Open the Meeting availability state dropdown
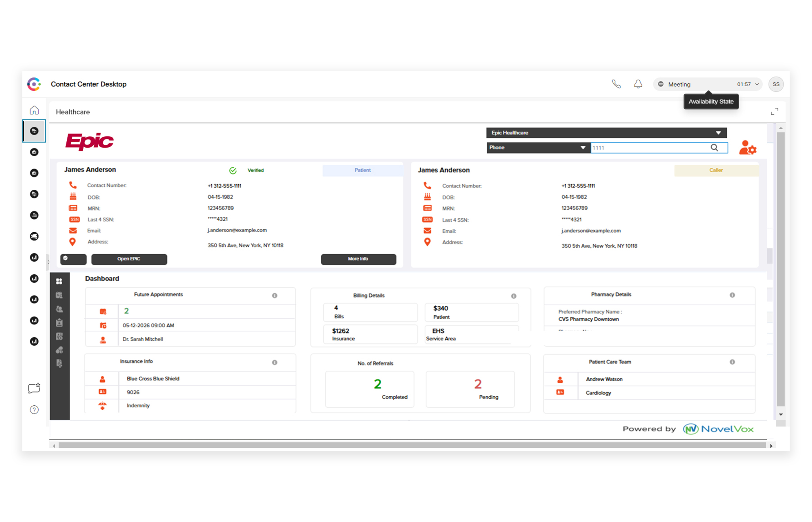The image size is (812, 522). tap(708, 84)
